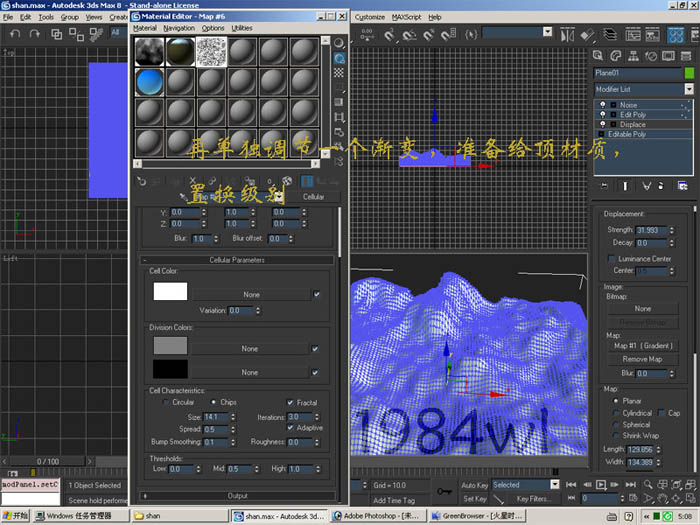Open the Schematic View icon
The image size is (700, 525).
tap(653, 35)
